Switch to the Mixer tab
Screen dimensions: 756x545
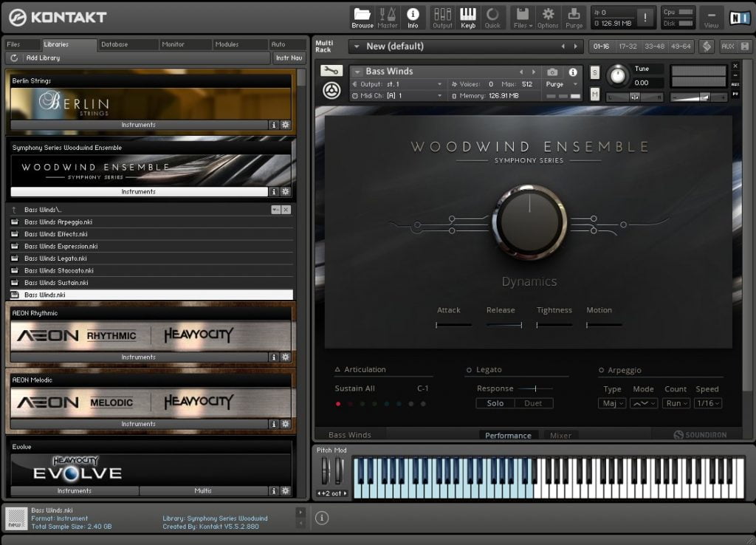pos(560,436)
